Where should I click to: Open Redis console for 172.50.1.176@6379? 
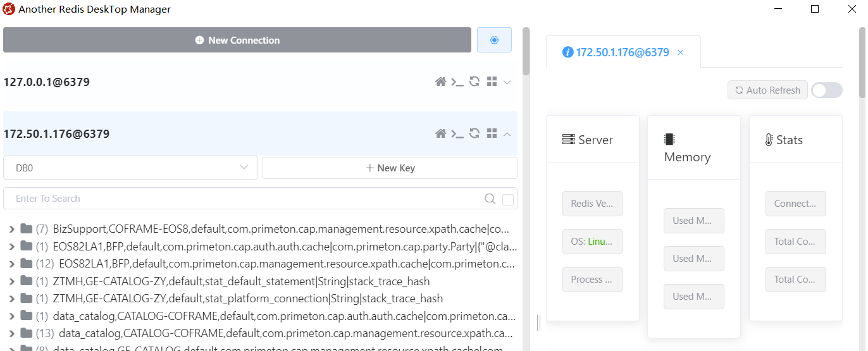click(457, 133)
